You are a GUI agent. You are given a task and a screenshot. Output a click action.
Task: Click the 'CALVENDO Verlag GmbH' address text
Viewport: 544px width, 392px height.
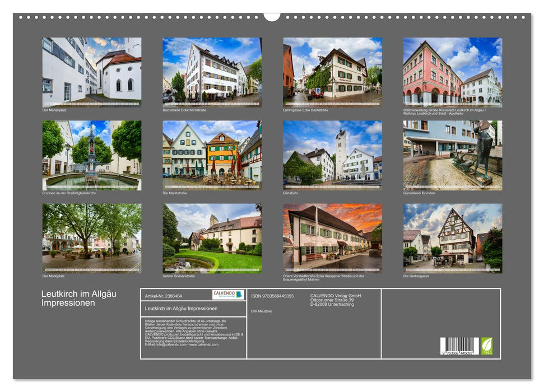click(336, 300)
